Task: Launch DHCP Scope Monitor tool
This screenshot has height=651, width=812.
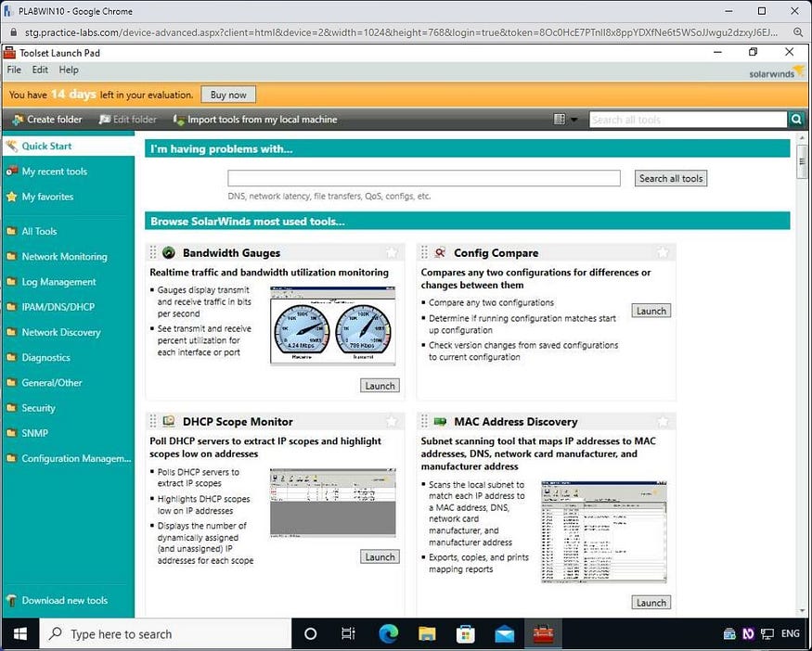Action: [x=380, y=556]
